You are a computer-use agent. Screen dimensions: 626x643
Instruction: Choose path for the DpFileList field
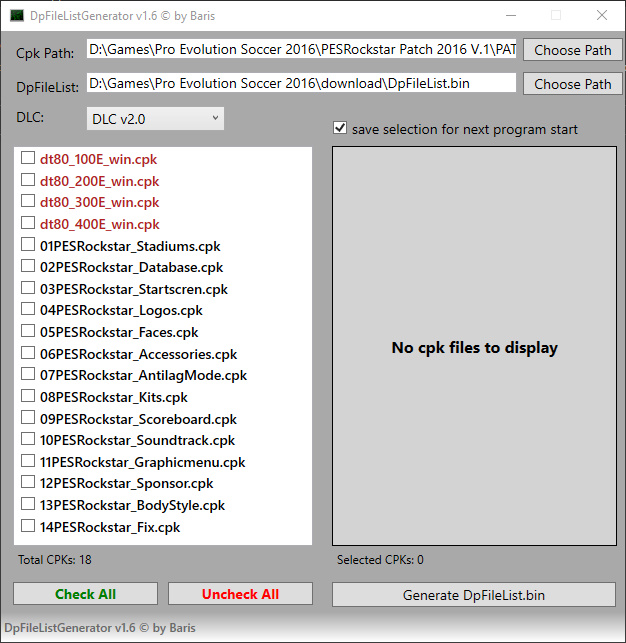tap(573, 84)
